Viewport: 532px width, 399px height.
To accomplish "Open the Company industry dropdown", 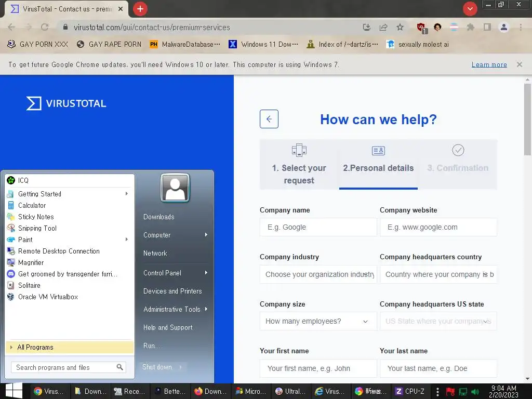I will 318,274.
